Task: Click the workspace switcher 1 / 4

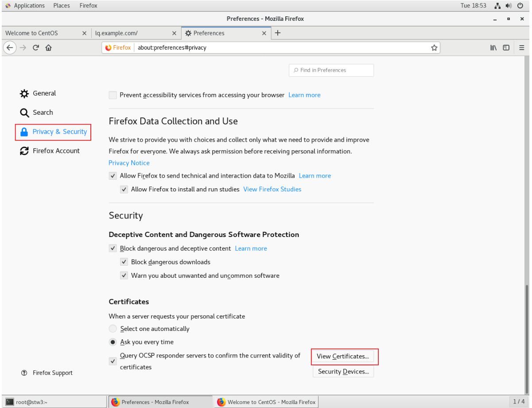Action: (x=519, y=402)
